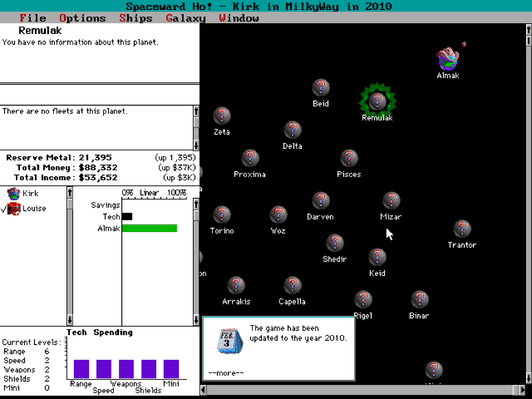The image size is (532, 399).
Task: Select the unknown planet Binar
Action: click(x=420, y=299)
